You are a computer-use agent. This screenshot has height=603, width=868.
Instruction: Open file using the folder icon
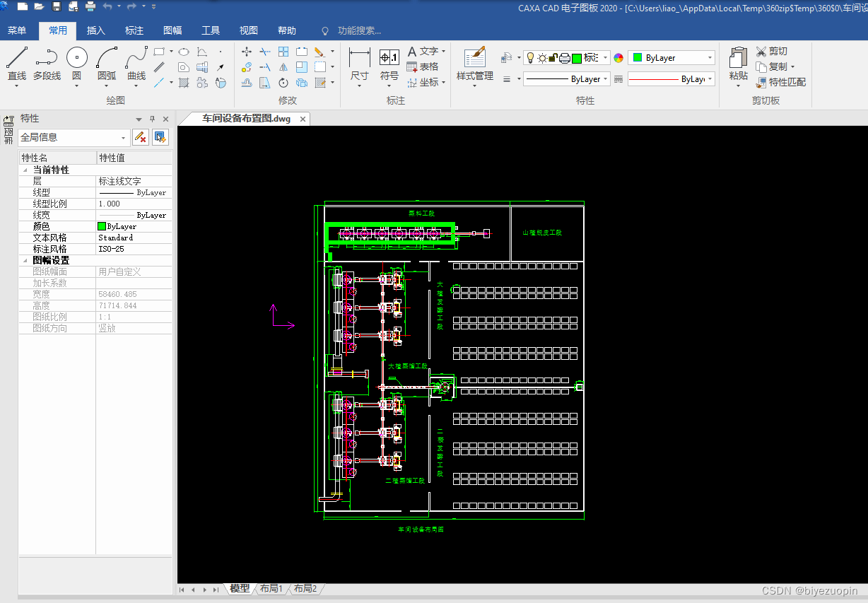39,6
